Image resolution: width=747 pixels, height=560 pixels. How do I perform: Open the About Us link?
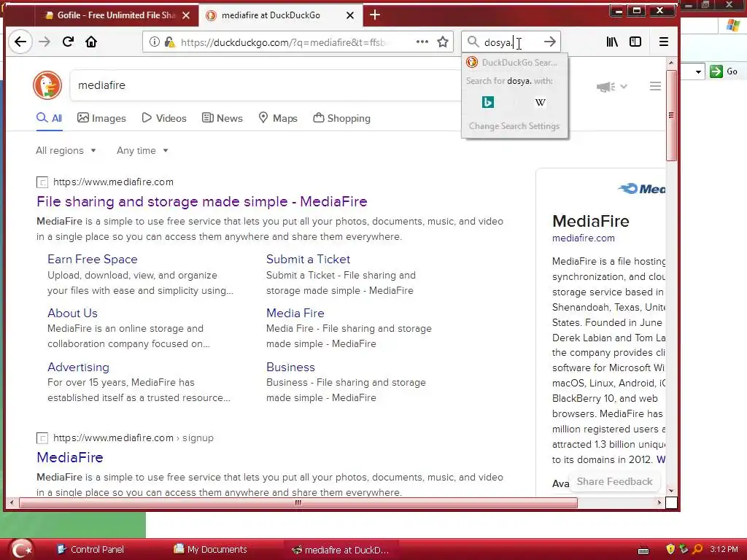[x=72, y=314]
